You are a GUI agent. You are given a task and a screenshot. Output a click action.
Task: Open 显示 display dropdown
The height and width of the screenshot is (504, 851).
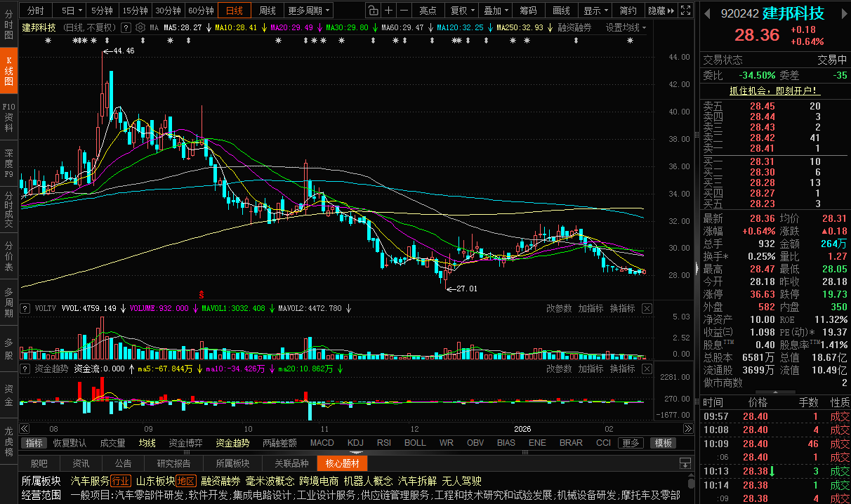[x=595, y=11]
